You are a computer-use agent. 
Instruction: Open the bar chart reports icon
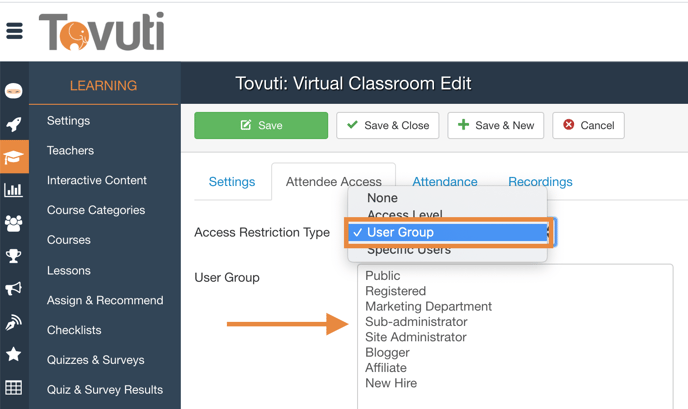[14, 190]
